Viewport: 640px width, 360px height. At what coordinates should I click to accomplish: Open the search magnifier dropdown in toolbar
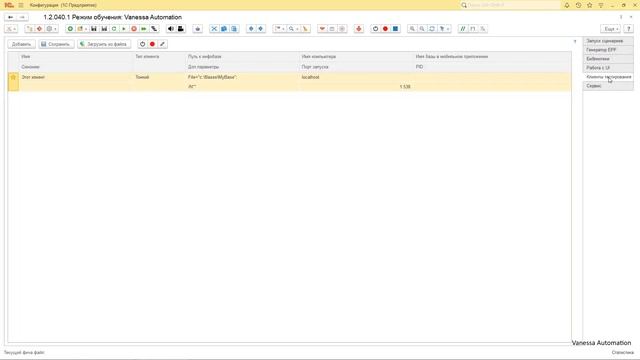click(x=293, y=29)
